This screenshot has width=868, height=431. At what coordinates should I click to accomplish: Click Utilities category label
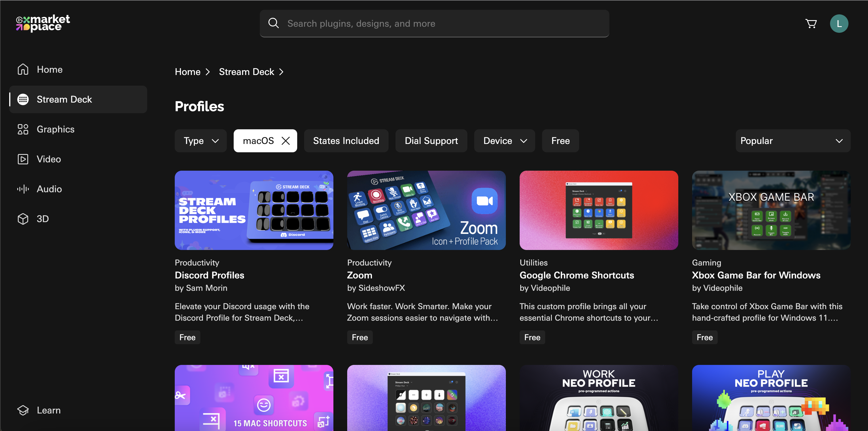pos(533,263)
